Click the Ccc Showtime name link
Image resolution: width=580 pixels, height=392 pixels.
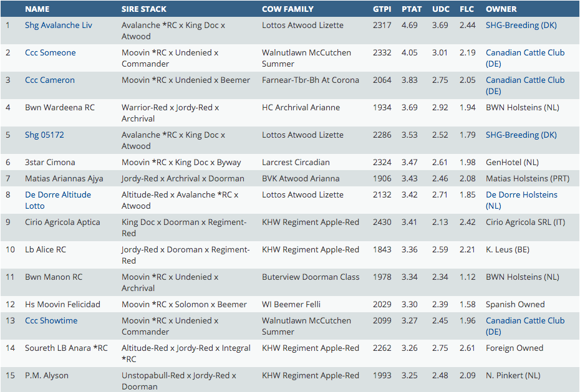51,321
